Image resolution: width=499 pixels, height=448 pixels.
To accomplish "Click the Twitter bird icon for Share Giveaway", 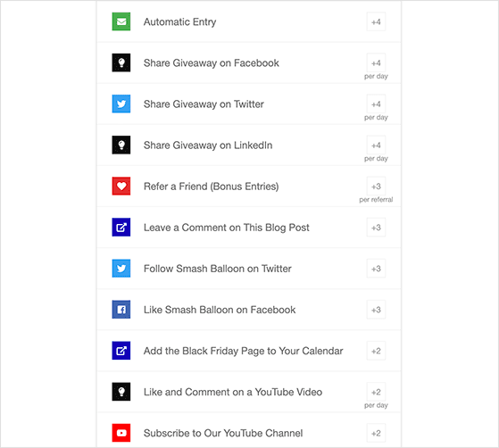I will coord(121,104).
